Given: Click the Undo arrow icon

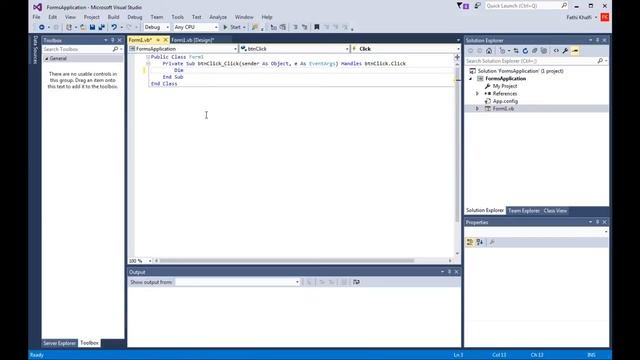Looking at the screenshot, I should (114, 27).
